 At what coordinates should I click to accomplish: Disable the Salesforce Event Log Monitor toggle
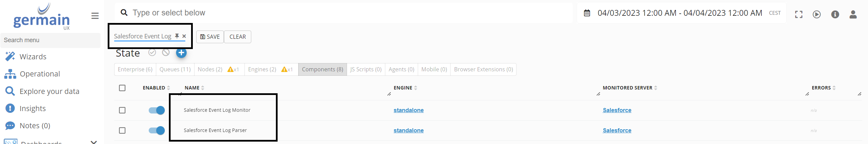(x=157, y=110)
